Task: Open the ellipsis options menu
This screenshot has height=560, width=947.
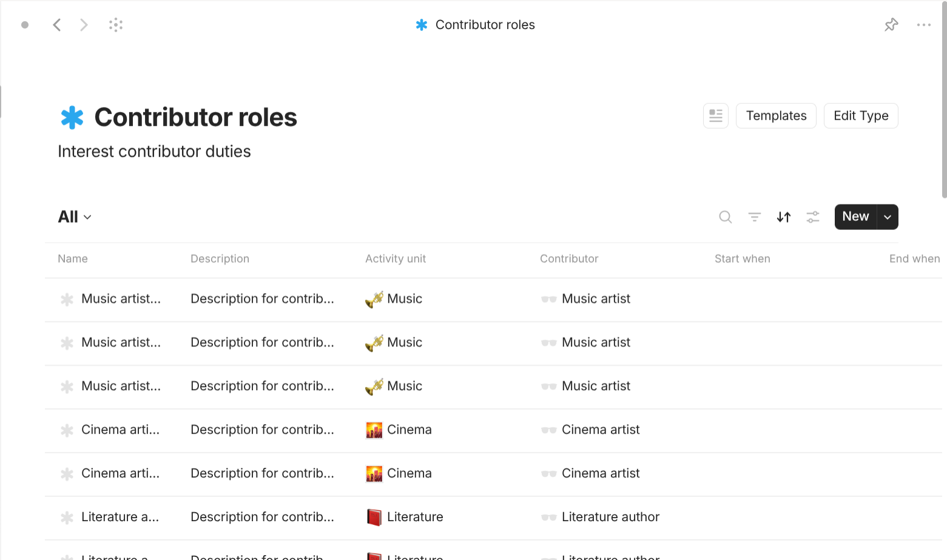Action: click(x=924, y=24)
